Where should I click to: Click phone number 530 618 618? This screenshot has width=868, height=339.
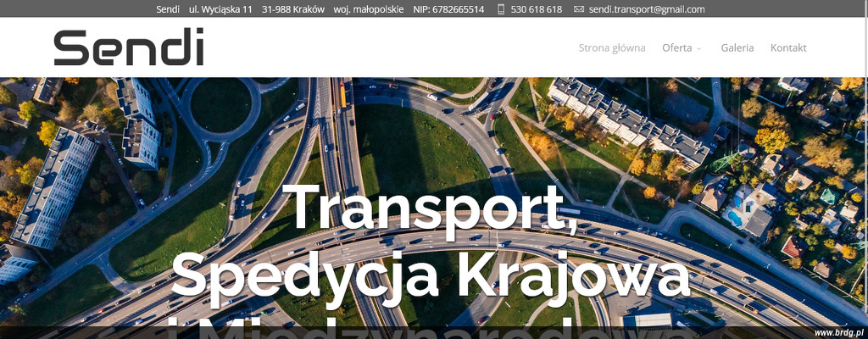pos(537,9)
